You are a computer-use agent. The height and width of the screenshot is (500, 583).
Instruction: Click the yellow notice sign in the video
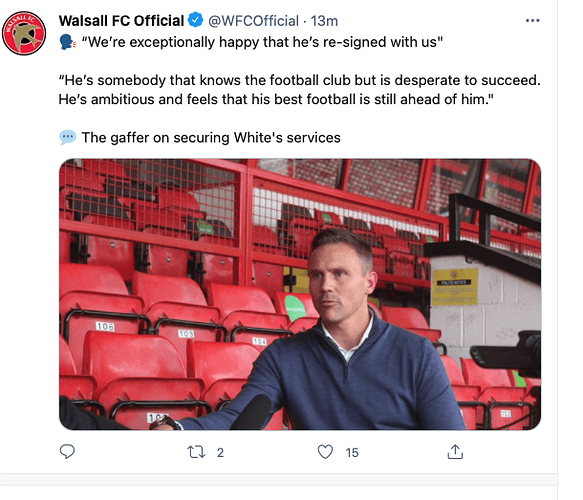[455, 287]
